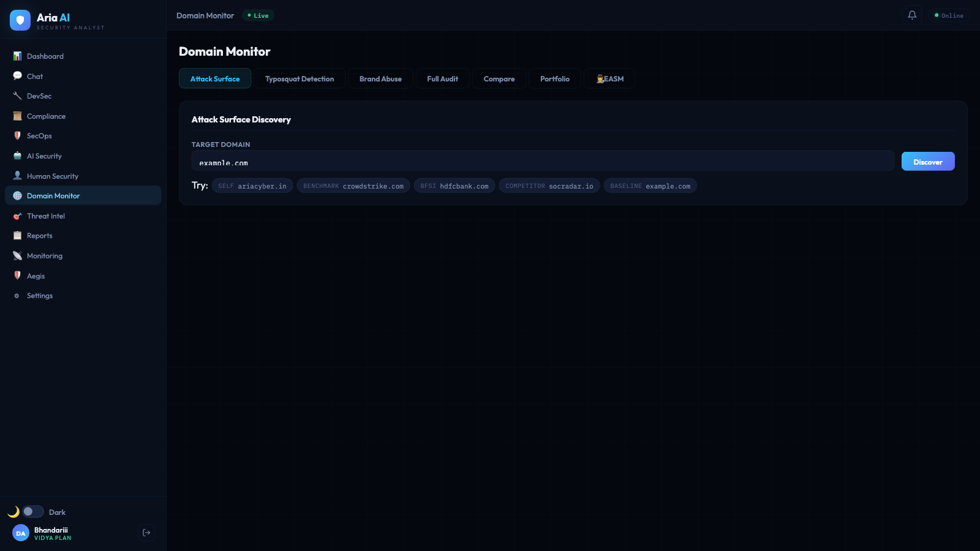This screenshot has height=551, width=980.
Task: Select Domain Monitor in sidebar
Action: coord(83,196)
